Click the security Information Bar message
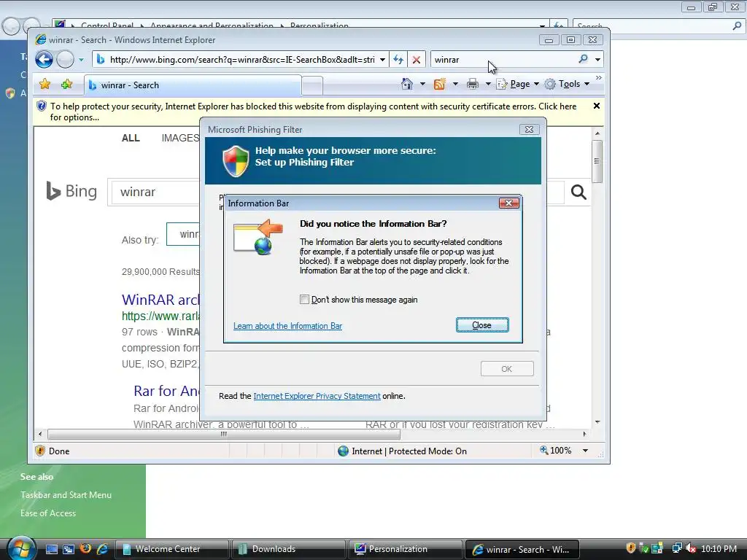747x560 pixels. (x=313, y=112)
